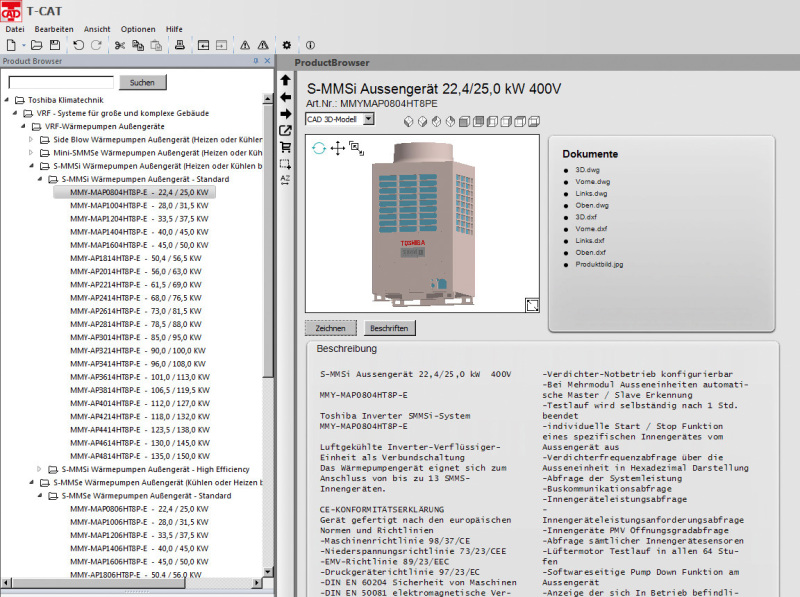Open the Vorne.dwg document link
The image size is (800, 597).
click(592, 182)
